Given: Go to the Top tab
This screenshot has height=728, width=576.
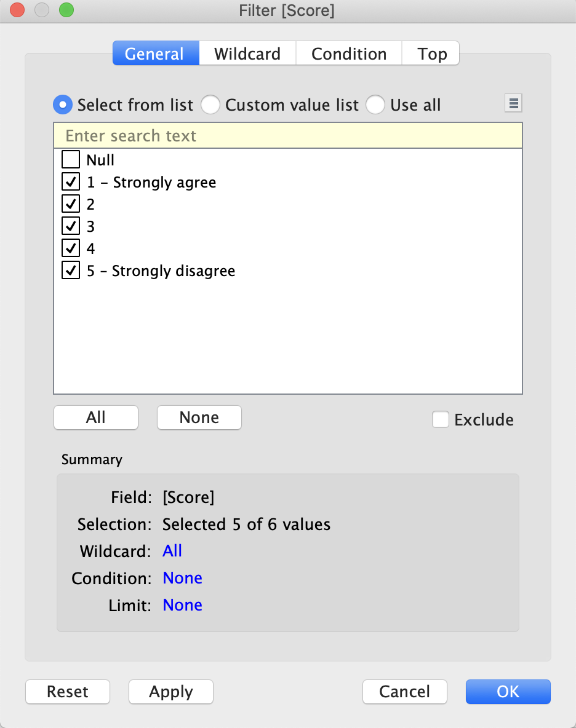Looking at the screenshot, I should tap(432, 53).
